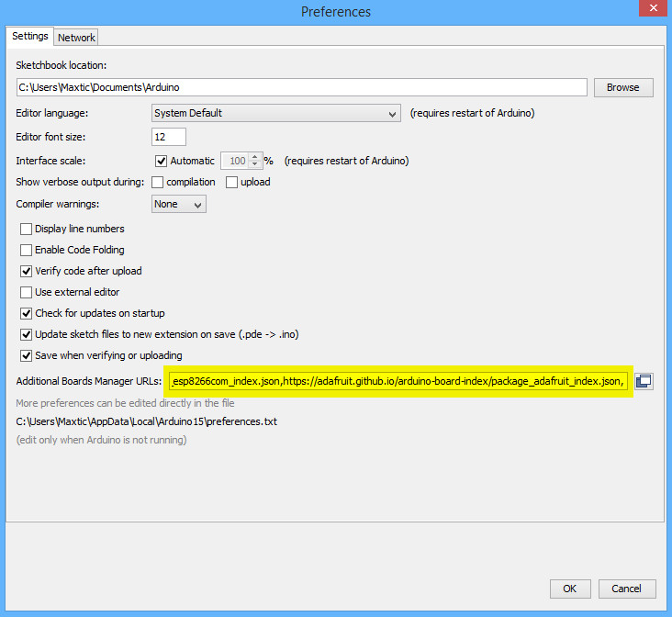Enable Use external editor
672x617 pixels.
click(x=26, y=292)
